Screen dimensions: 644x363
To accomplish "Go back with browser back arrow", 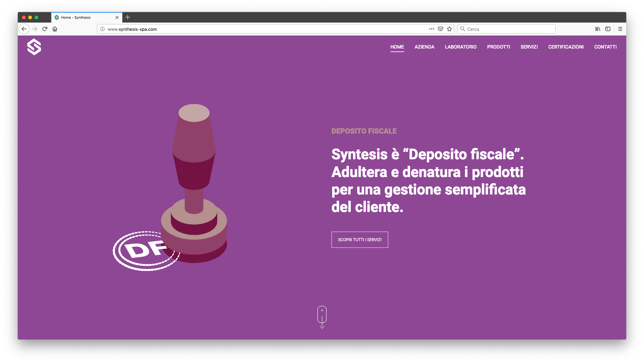I will 24,29.
